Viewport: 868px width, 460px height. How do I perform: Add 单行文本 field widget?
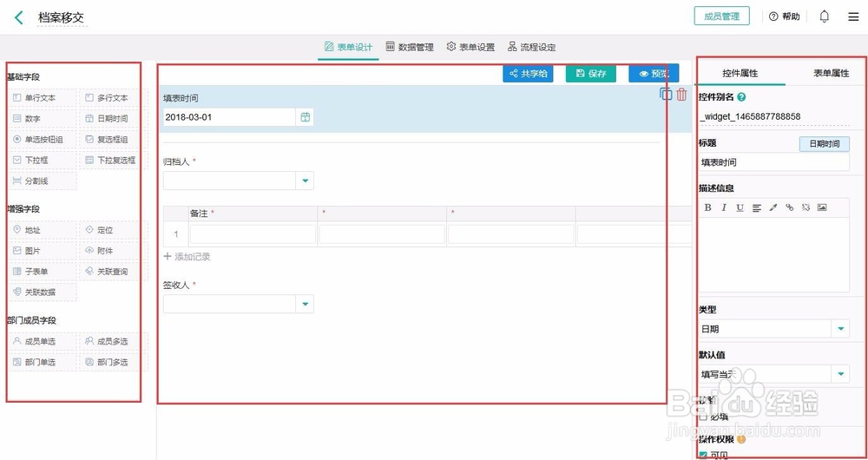click(41, 97)
